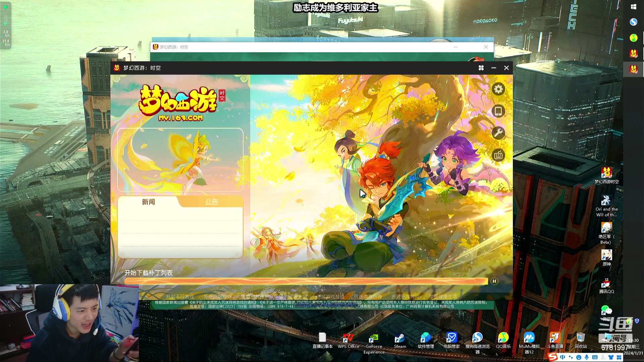The image size is (644, 362).
Task: Click the tablet device icon in the launcher
Action: point(498,111)
